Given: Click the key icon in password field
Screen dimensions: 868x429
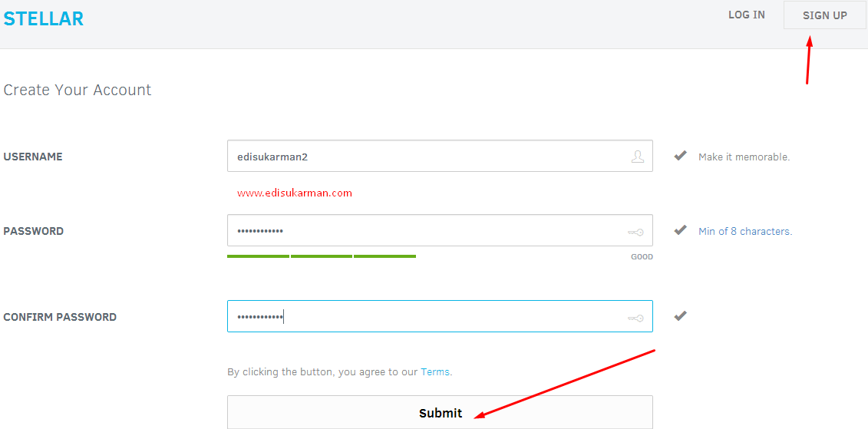Looking at the screenshot, I should [x=635, y=232].
